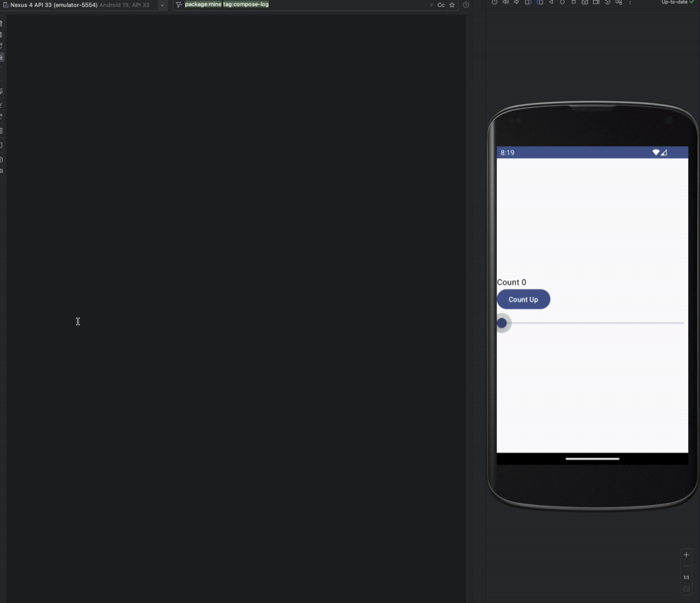The width and height of the screenshot is (700, 603).
Task: Set emulator zoom to 1:1 actual size
Action: click(687, 578)
